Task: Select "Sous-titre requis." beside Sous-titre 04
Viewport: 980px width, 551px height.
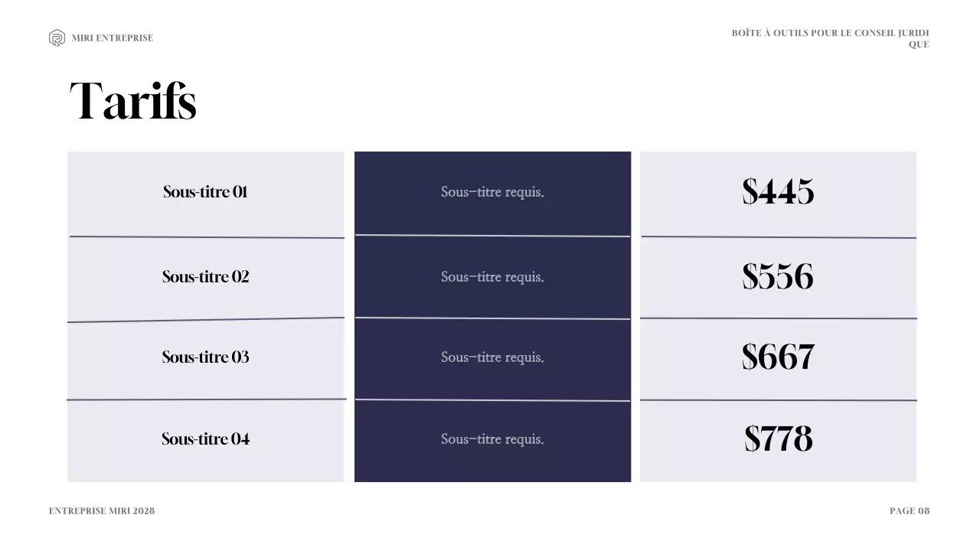Action: coord(492,439)
